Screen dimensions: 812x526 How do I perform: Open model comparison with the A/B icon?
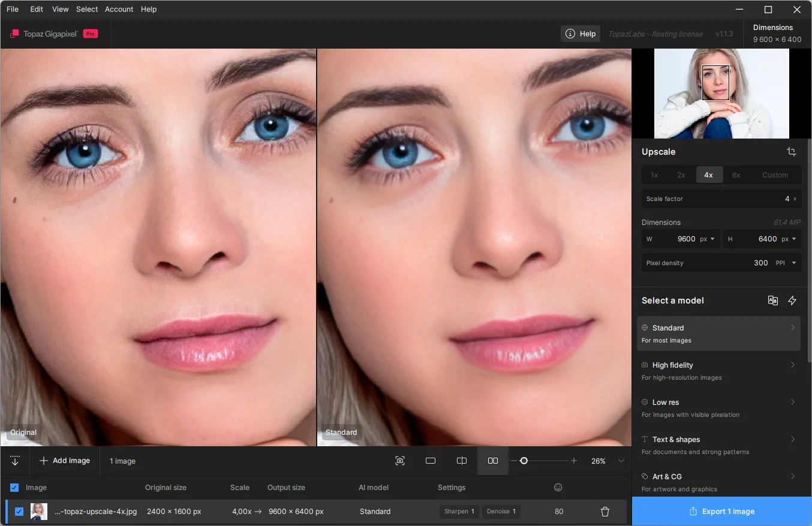773,300
